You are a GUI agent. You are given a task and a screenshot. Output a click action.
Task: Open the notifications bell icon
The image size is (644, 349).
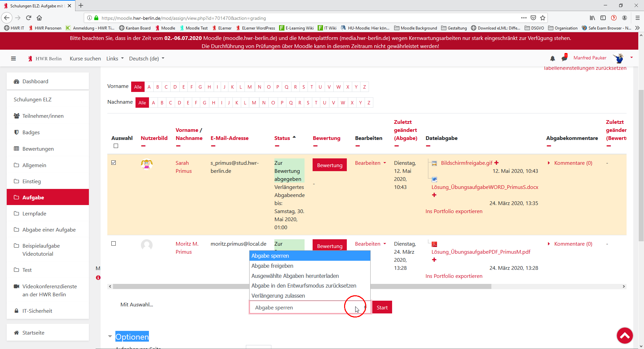pos(552,58)
